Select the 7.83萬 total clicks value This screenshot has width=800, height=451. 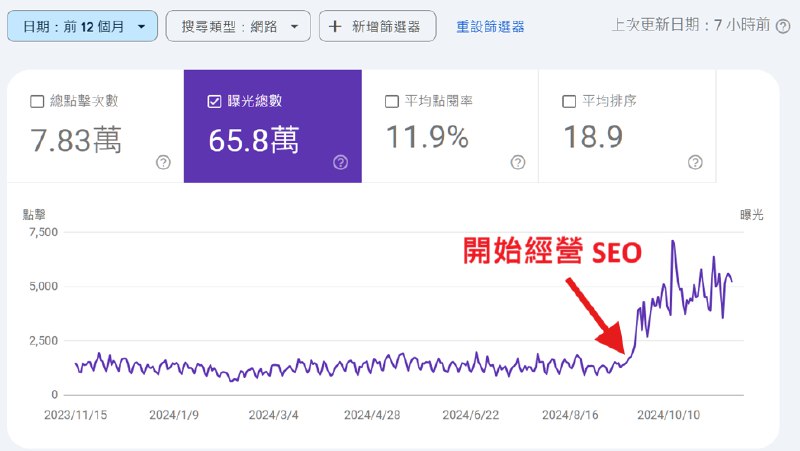pos(76,140)
